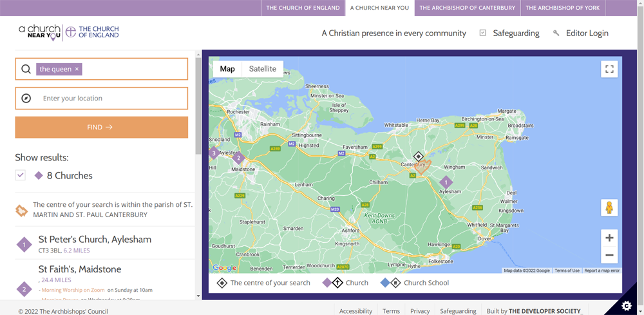Click map marker 2 near Maidstone
644x315 pixels.
click(238, 158)
